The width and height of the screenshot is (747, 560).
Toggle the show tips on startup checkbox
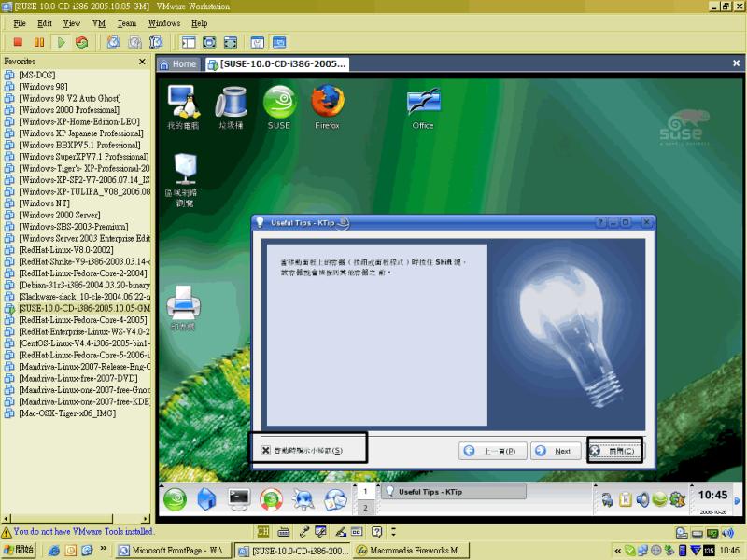tap(266, 450)
